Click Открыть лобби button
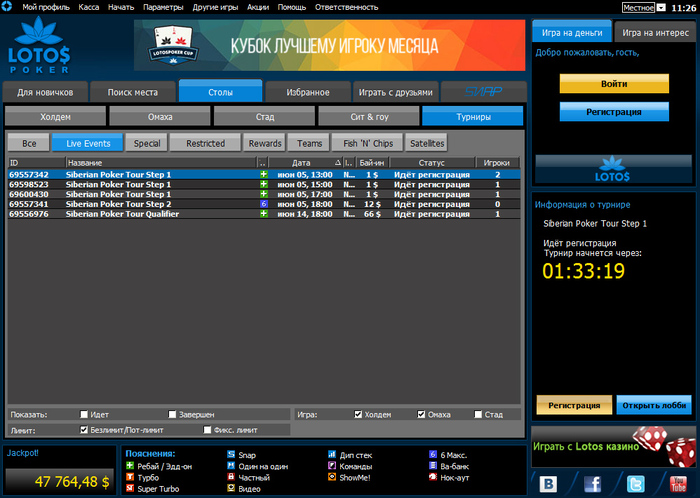Image resolution: width=700 pixels, height=498 pixels. click(x=654, y=405)
